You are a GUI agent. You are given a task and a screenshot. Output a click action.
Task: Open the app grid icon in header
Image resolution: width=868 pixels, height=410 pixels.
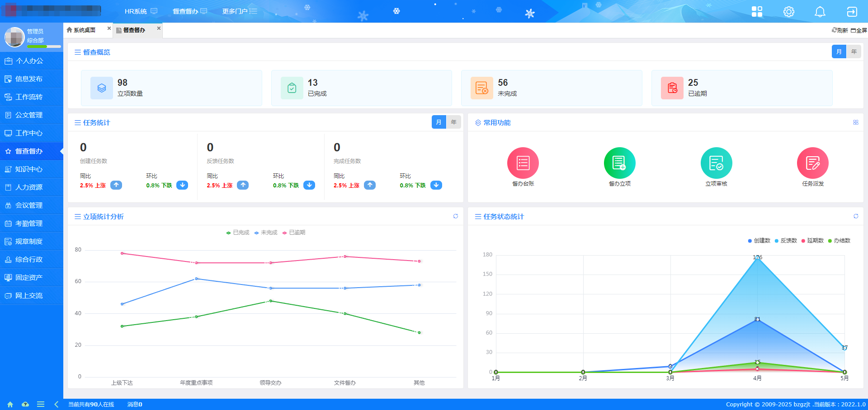757,12
